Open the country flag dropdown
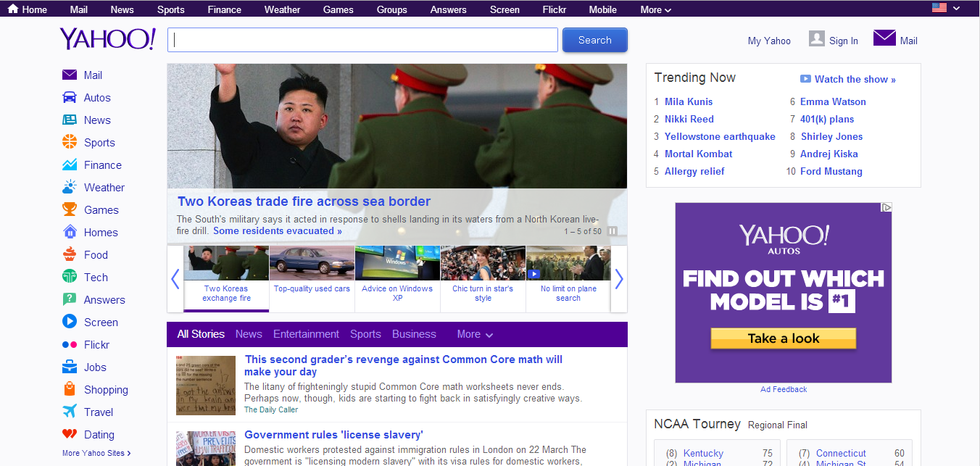Viewport: 980px width, 466px height. [945, 8]
